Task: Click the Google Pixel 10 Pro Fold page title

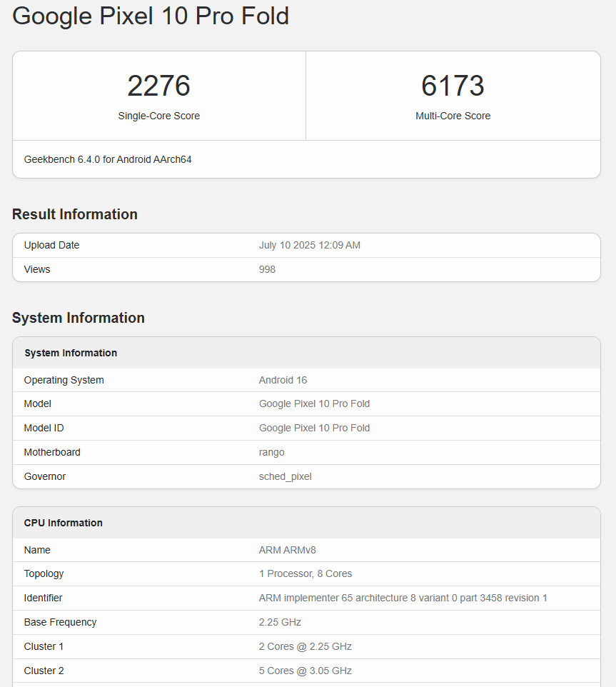Action: click(x=151, y=16)
